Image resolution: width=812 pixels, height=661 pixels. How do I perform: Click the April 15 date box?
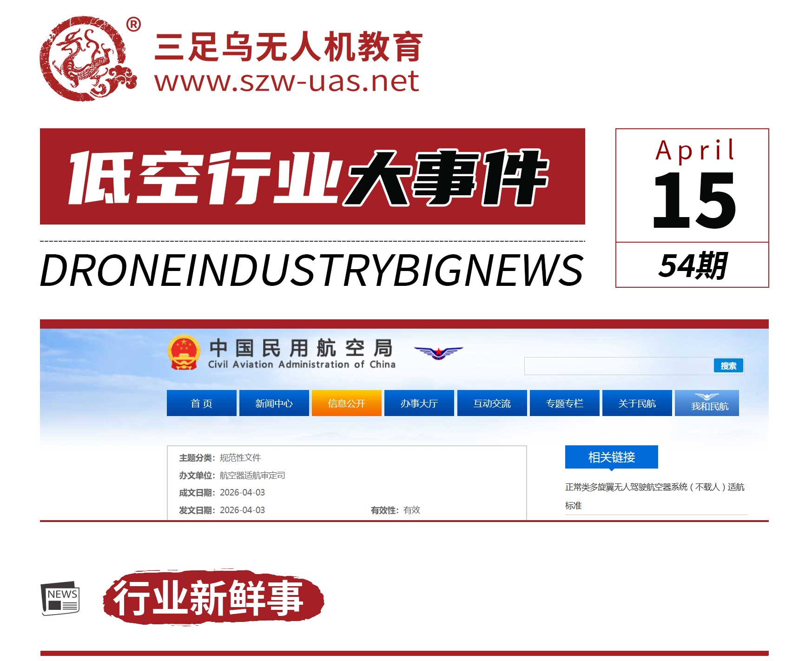tap(692, 186)
